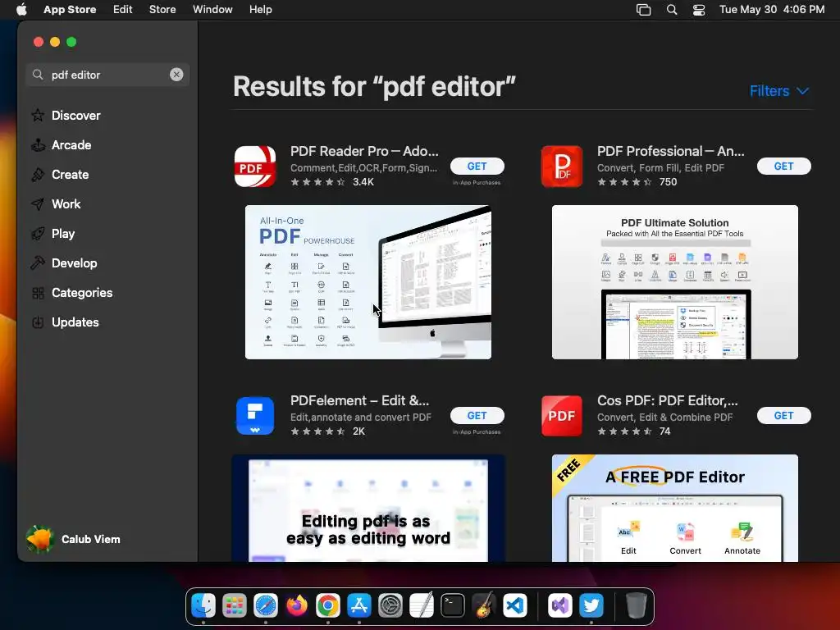
Task: Get Cos PDF app
Action: coord(783,416)
